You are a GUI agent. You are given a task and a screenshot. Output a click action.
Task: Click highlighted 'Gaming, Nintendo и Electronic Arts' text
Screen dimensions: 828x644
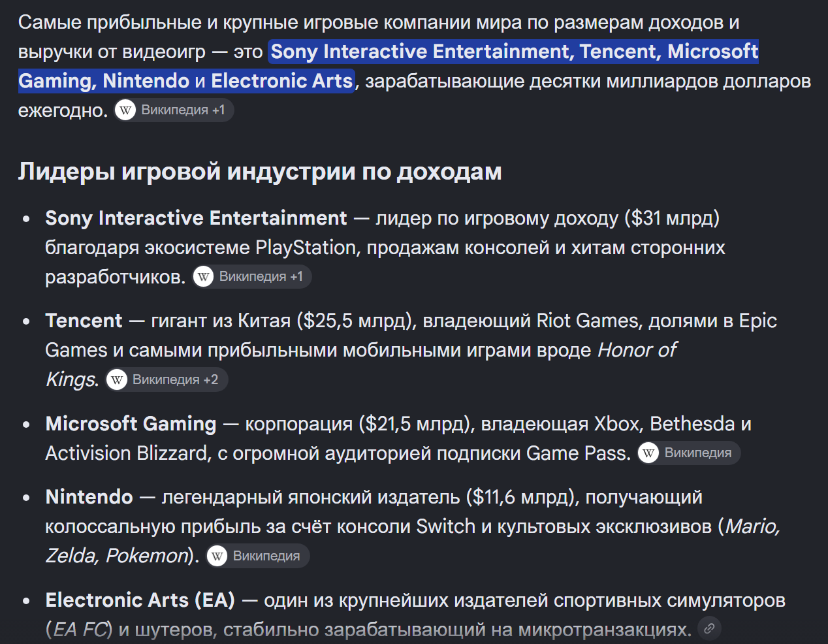click(x=185, y=81)
